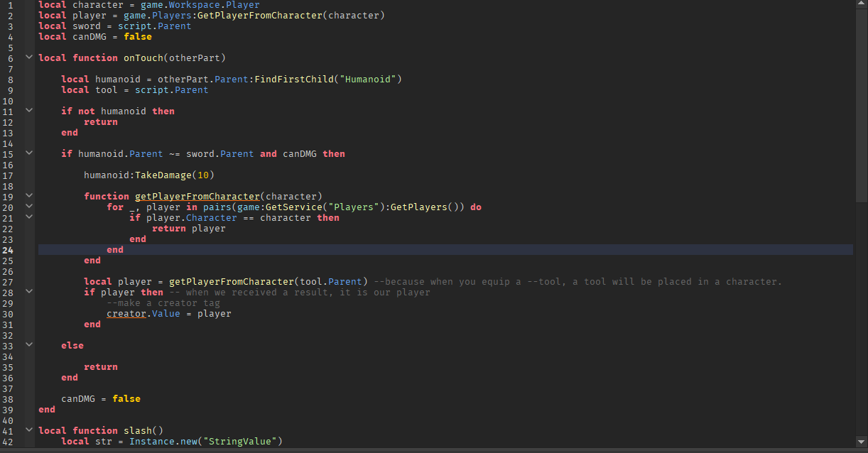
Task: Fold the getPlayerFromCharacter function on line 19
Action: [28, 195]
